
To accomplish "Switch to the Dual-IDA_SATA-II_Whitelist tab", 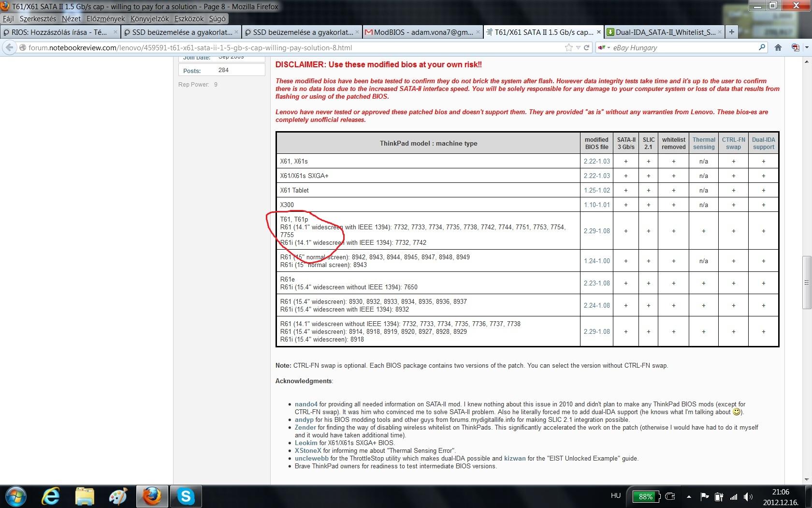I will [664, 32].
